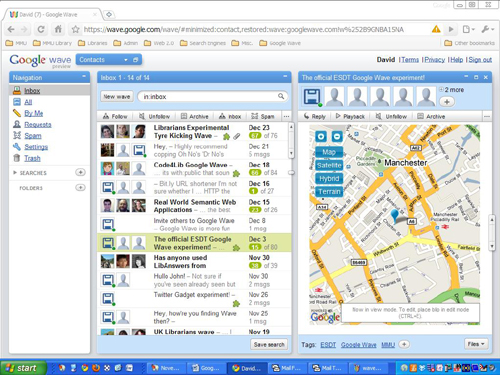Screen dimensions: 500x375
Task: Click the search magnifier in inbox box
Action: coord(281,96)
